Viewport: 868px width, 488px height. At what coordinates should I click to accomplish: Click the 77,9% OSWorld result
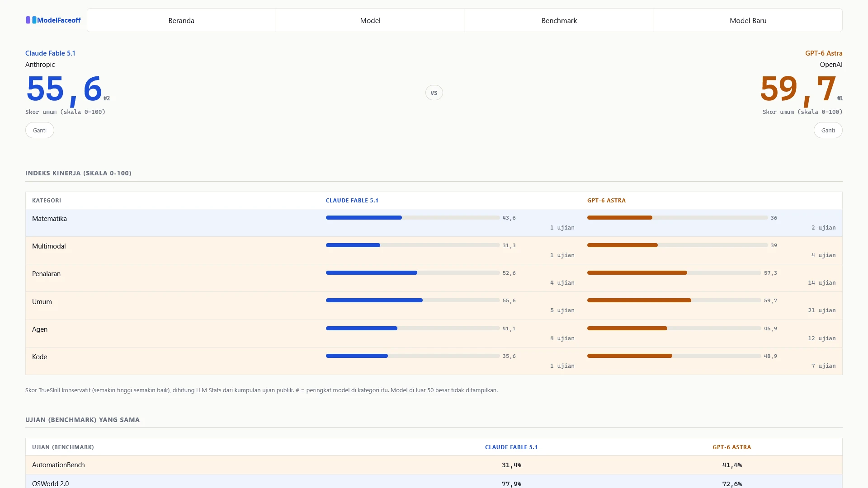511,484
